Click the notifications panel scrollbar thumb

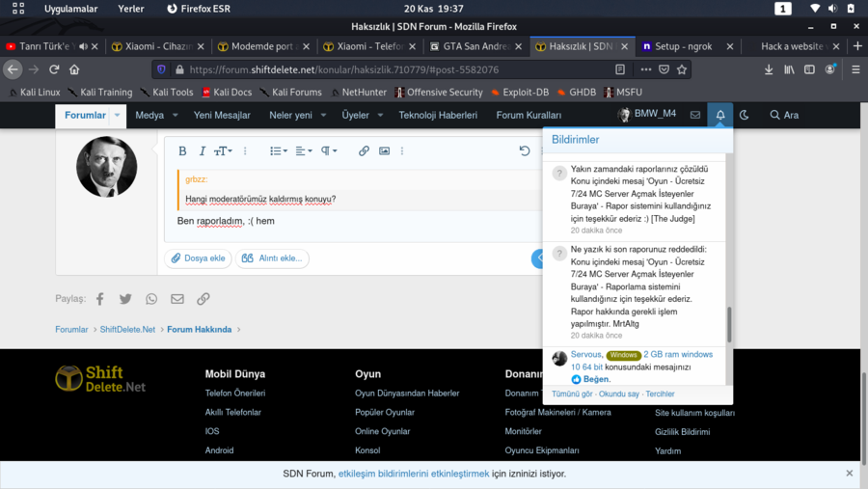[729, 324]
